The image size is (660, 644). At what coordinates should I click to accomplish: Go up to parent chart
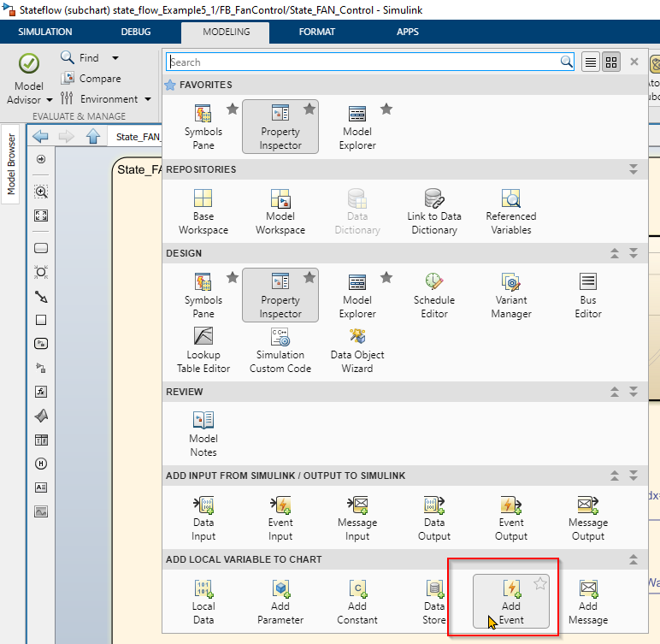tap(93, 137)
